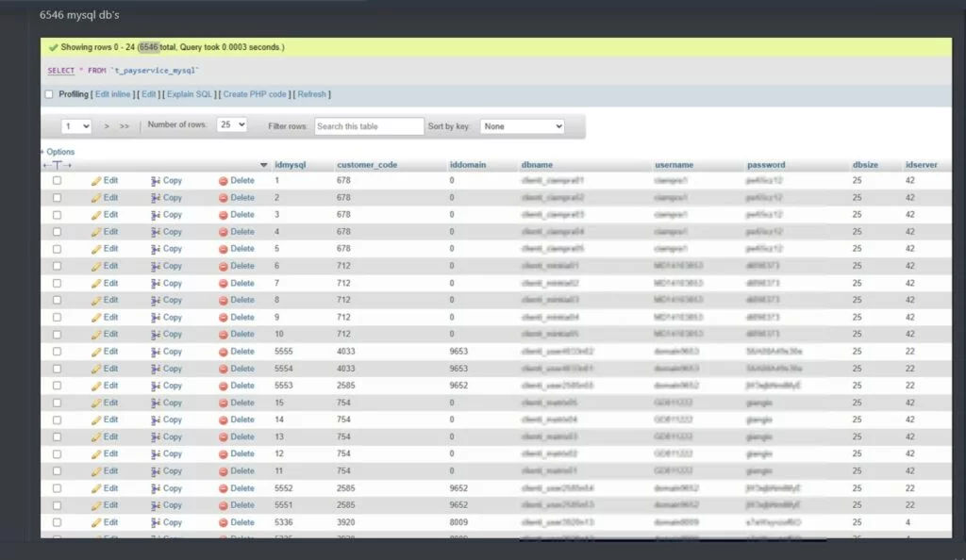Enable the Profiling checkbox
The image size is (966, 560).
pos(50,94)
